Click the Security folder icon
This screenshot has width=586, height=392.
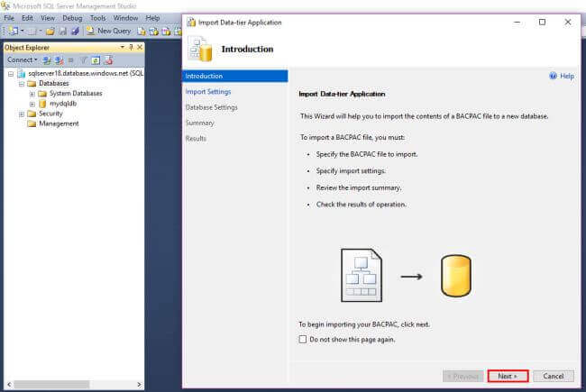32,114
